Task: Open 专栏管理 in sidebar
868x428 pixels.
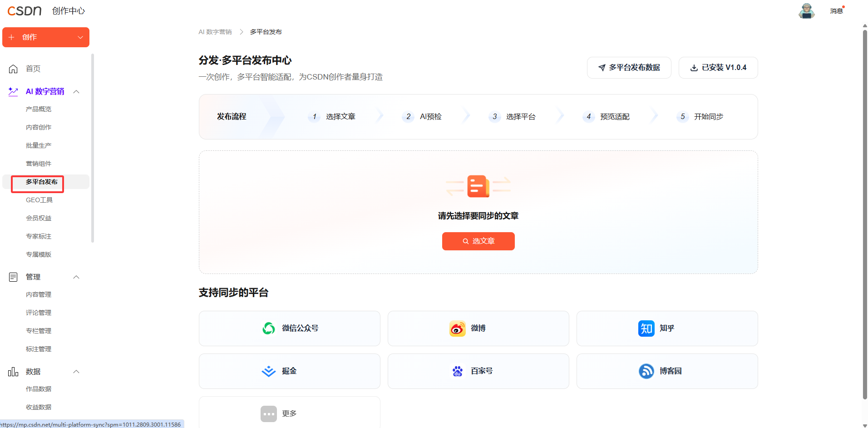Action: [39, 331]
